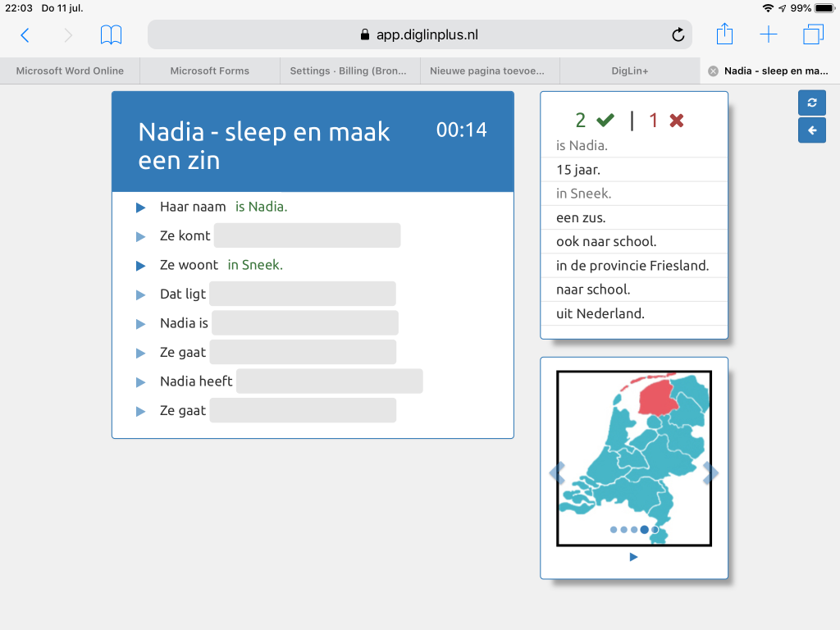This screenshot has height=630, width=840.
Task: Switch to Microsoft Forms tab
Action: click(210, 71)
